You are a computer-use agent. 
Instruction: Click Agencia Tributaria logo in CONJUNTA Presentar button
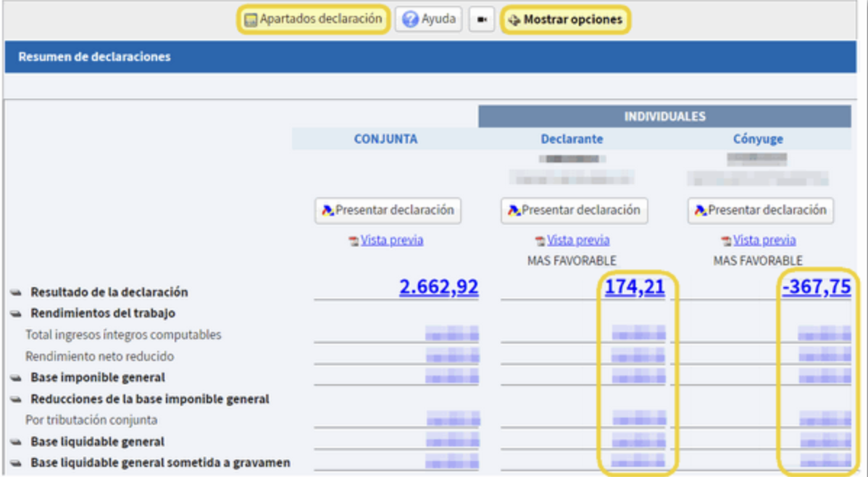328,210
